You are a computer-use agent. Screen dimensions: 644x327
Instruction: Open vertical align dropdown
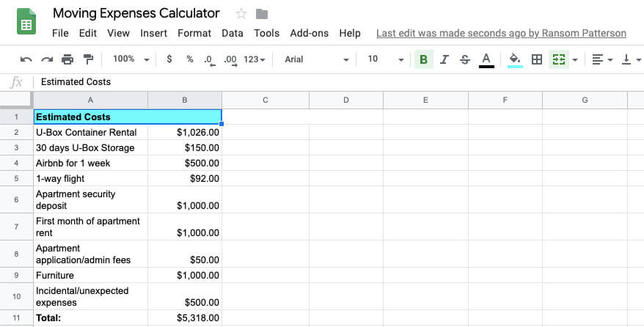pos(632,60)
